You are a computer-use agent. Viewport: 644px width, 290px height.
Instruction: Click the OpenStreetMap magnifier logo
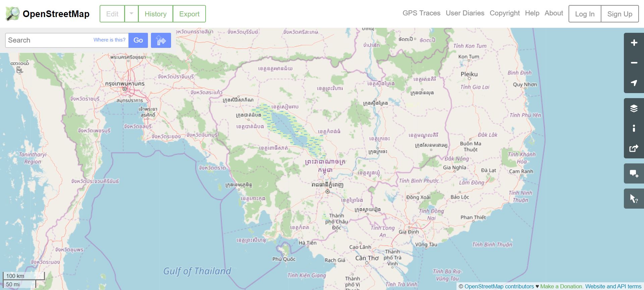13,14
